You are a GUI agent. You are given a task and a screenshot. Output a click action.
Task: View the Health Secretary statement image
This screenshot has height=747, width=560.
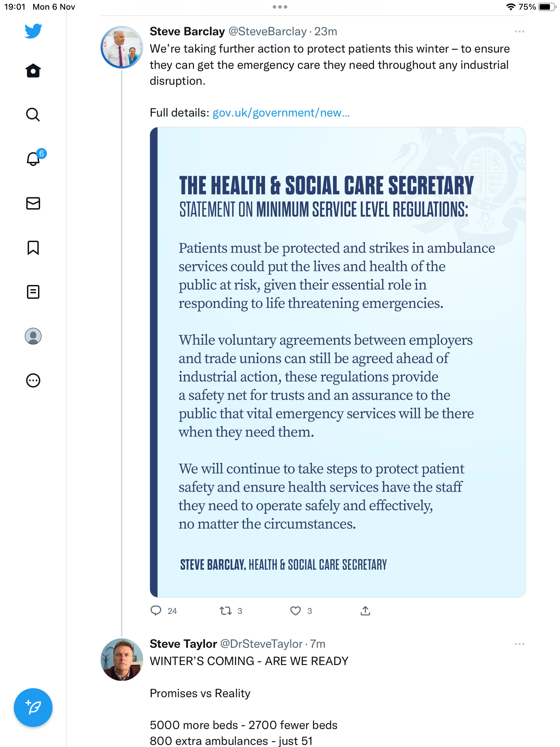(338, 362)
